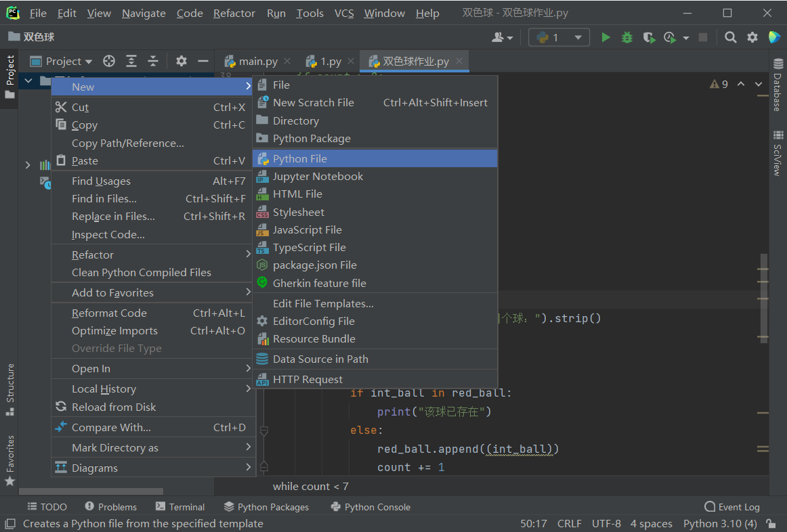Close the 1.py editor tab
787x532 pixels.
click(x=351, y=61)
